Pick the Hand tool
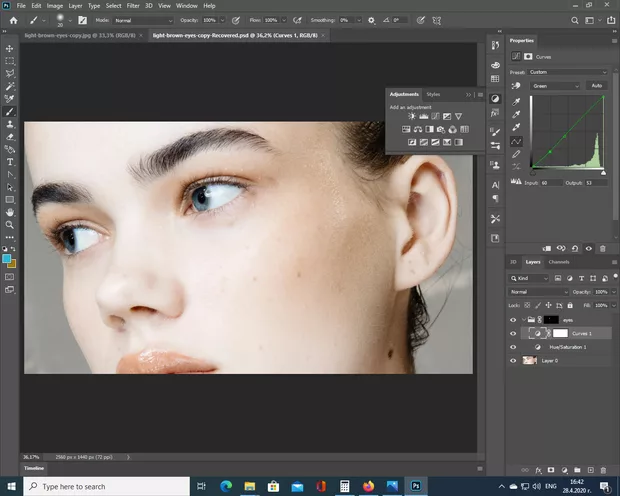This screenshot has width=620, height=496. [11, 212]
